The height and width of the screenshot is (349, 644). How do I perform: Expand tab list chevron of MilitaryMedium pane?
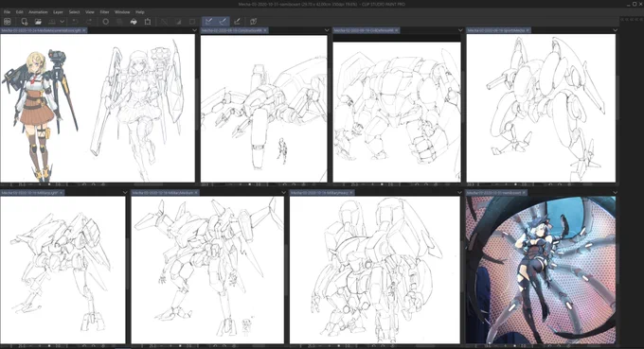[283, 193]
